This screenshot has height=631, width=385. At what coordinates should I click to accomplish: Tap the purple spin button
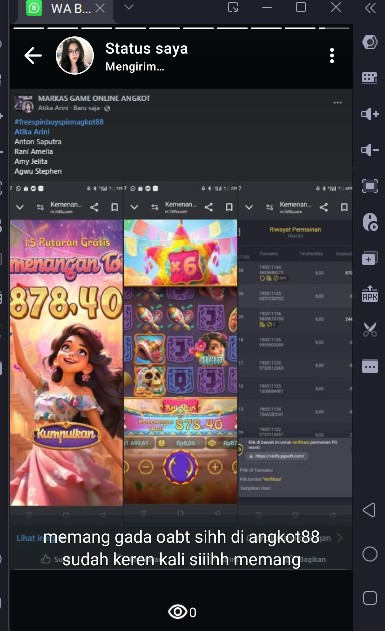[180, 467]
